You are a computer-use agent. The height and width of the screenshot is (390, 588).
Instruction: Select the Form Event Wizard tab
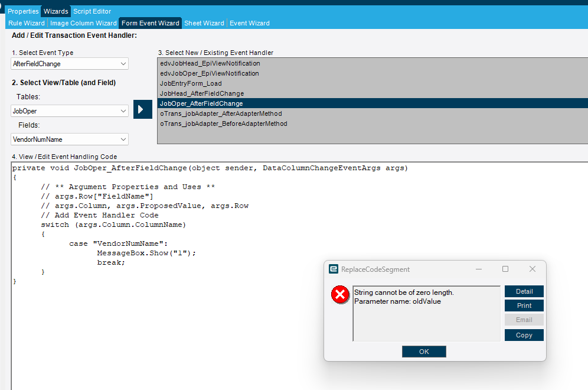151,23
